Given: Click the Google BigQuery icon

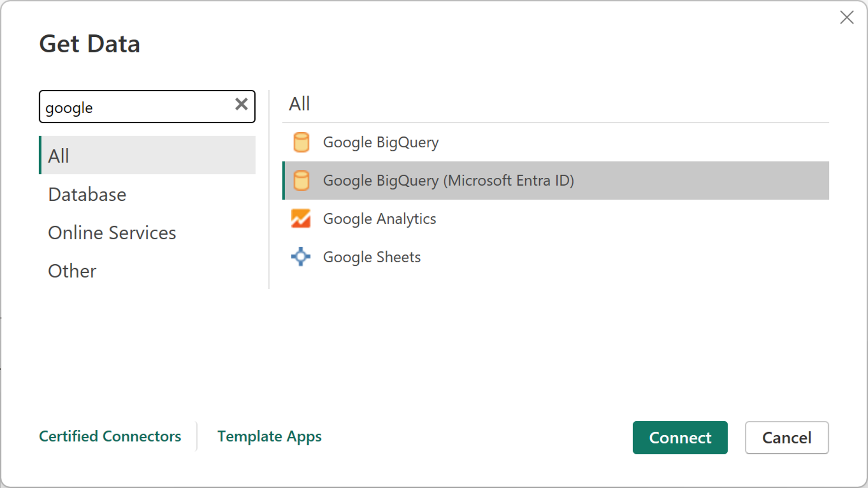Looking at the screenshot, I should [x=302, y=142].
